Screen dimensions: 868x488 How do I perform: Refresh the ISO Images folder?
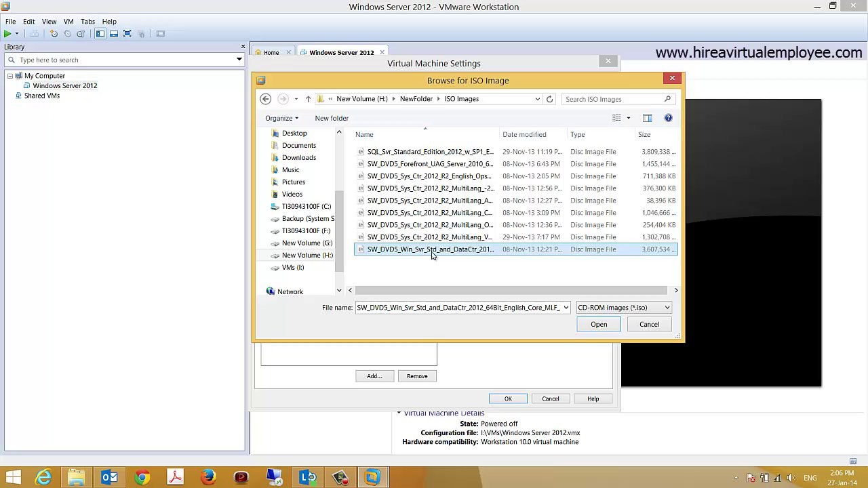tap(550, 99)
